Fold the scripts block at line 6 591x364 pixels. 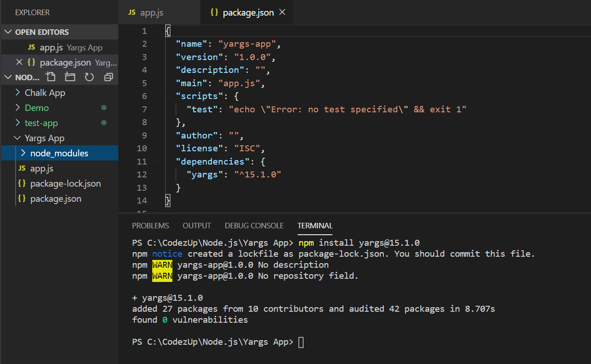tap(158, 96)
